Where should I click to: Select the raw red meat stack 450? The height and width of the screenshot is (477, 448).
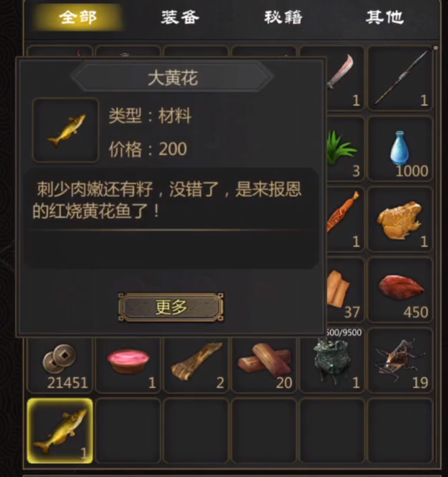(x=400, y=290)
